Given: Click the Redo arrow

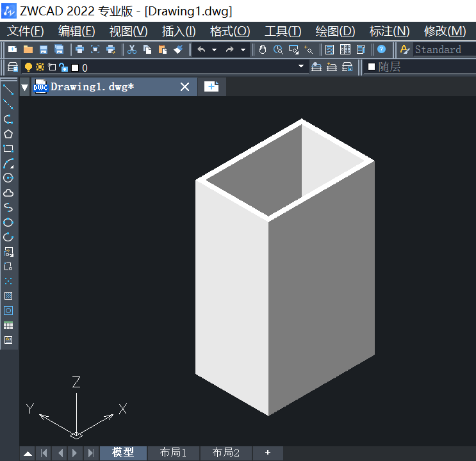Looking at the screenshot, I should click(230, 49).
